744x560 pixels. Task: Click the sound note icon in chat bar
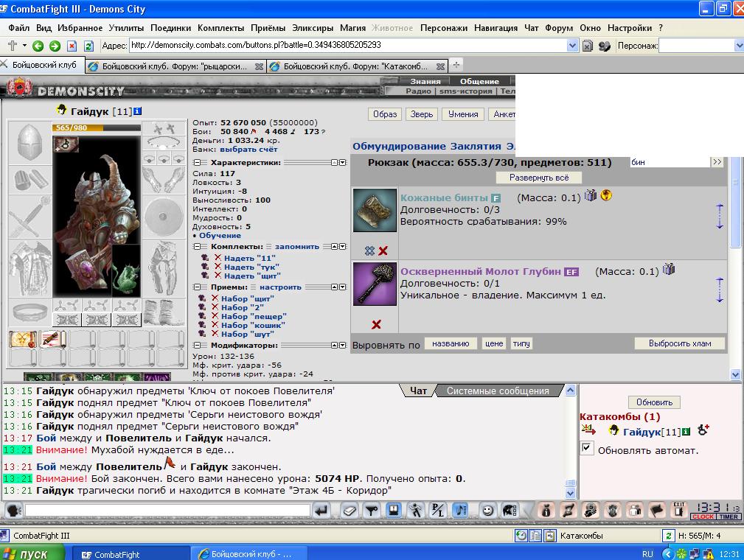pos(460,510)
